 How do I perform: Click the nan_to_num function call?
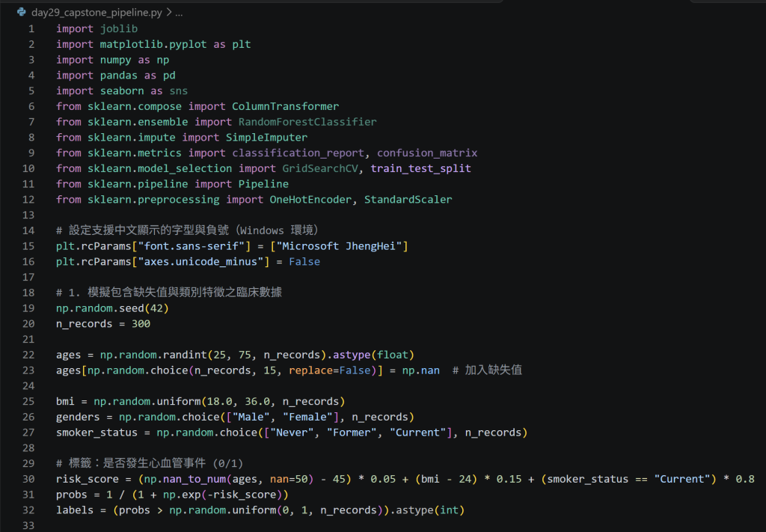[x=194, y=479]
